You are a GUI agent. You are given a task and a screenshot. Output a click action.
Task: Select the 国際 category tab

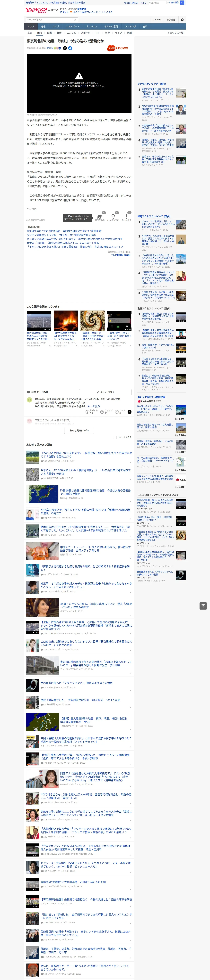coord(49,33)
